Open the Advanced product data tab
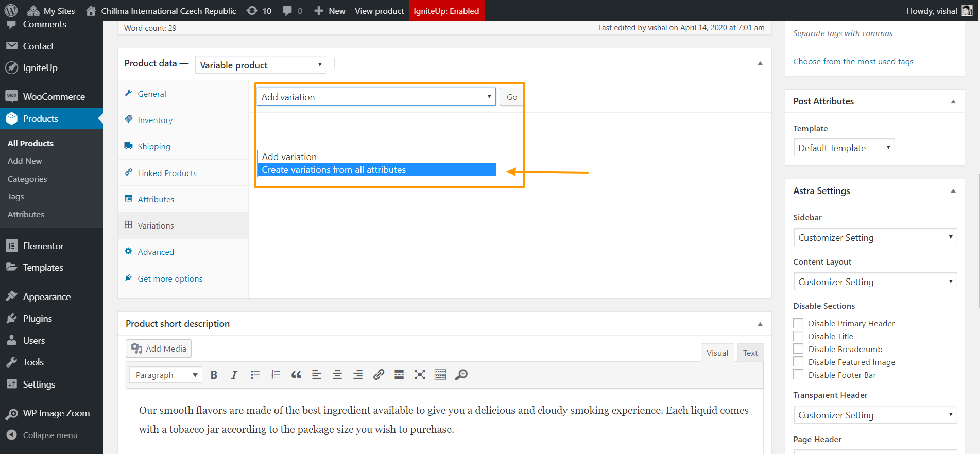The width and height of the screenshot is (980, 454). pos(183,252)
